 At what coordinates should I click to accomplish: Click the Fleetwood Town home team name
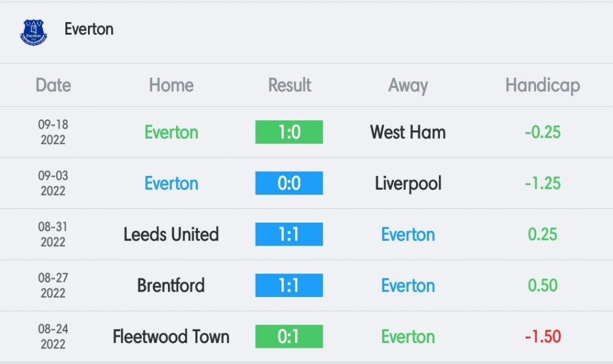point(171,336)
